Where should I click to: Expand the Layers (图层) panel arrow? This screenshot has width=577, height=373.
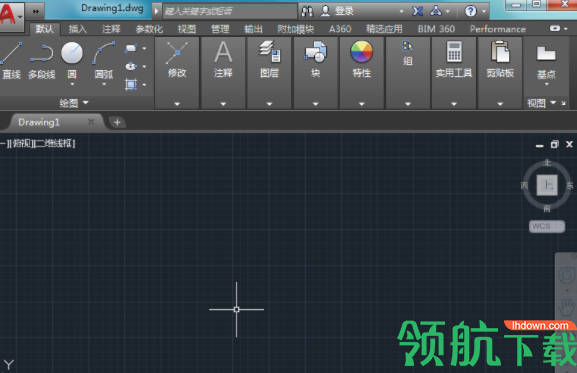tap(269, 104)
